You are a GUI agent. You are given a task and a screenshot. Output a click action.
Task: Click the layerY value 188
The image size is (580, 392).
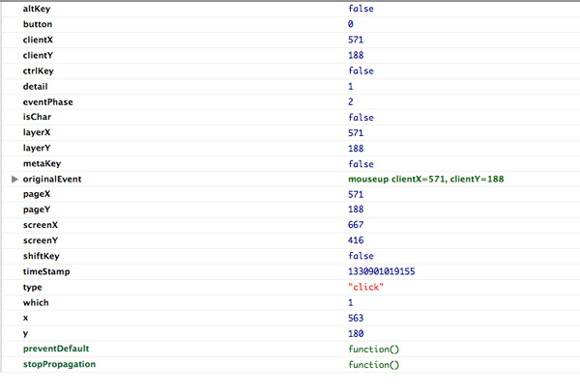coord(356,149)
